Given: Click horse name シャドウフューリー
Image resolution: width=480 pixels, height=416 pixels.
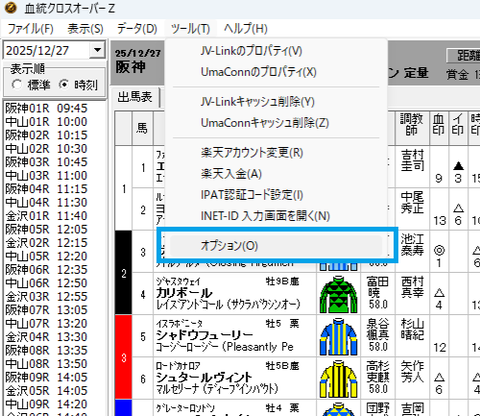Looking at the screenshot, I should point(205,335).
